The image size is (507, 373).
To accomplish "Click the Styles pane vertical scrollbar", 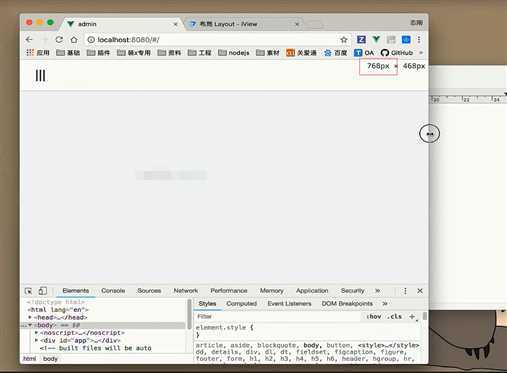I will (425, 316).
